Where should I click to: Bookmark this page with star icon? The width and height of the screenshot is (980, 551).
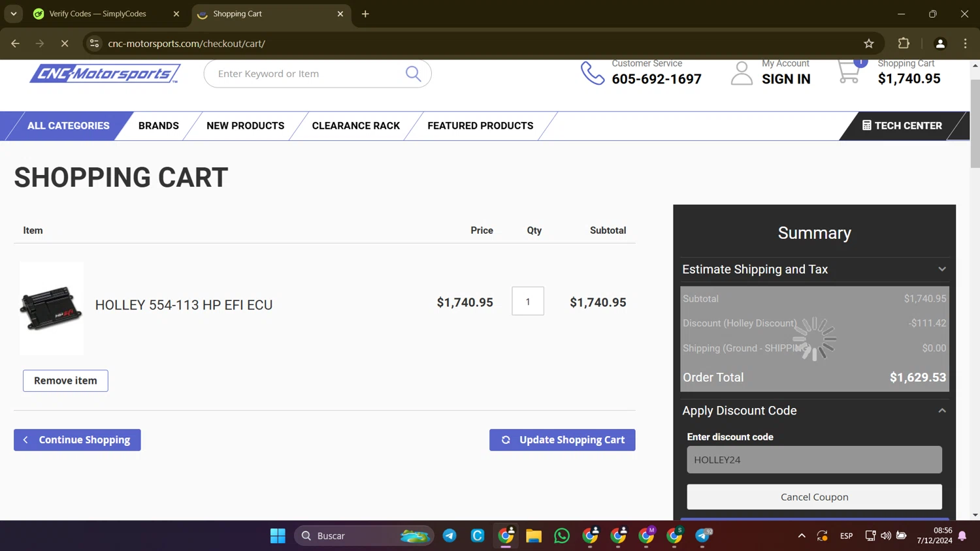point(868,44)
